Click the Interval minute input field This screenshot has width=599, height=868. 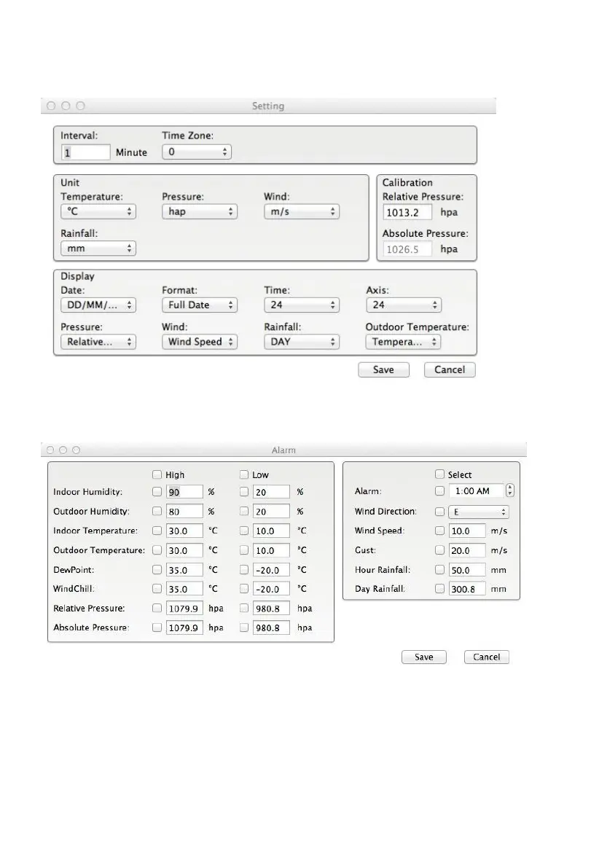coord(86,153)
